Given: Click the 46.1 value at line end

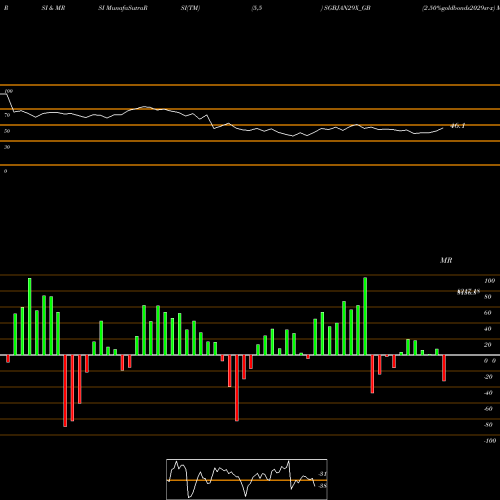Looking at the screenshot, I should (x=458, y=126).
